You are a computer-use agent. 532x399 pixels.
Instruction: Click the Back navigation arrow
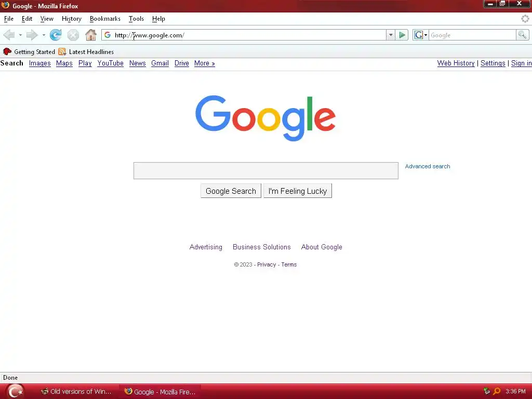coord(9,35)
